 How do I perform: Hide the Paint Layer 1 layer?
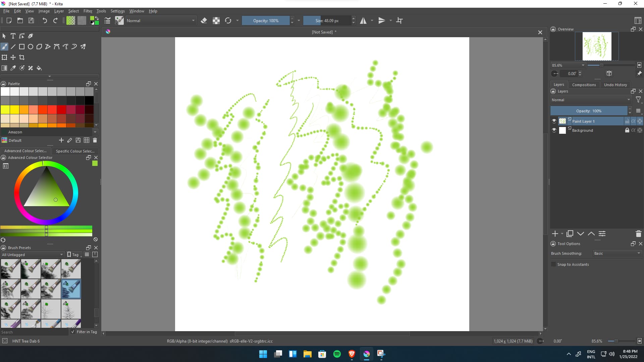point(554,121)
